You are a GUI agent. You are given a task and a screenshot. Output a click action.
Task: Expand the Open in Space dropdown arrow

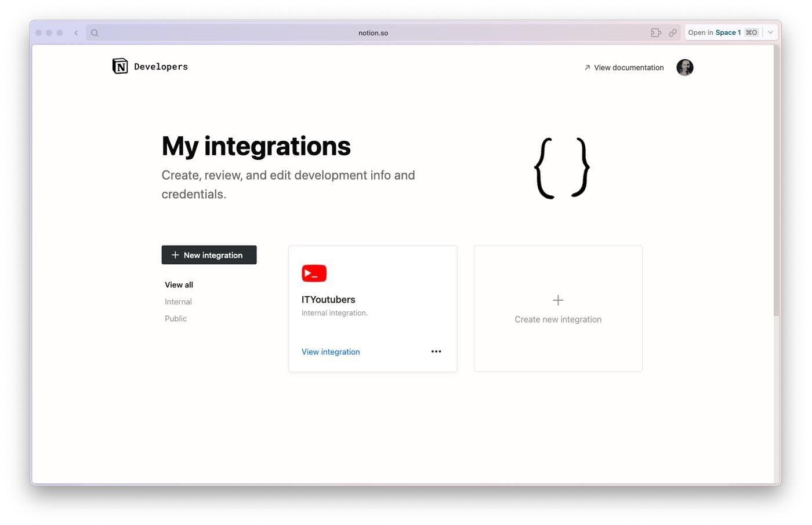[771, 32]
